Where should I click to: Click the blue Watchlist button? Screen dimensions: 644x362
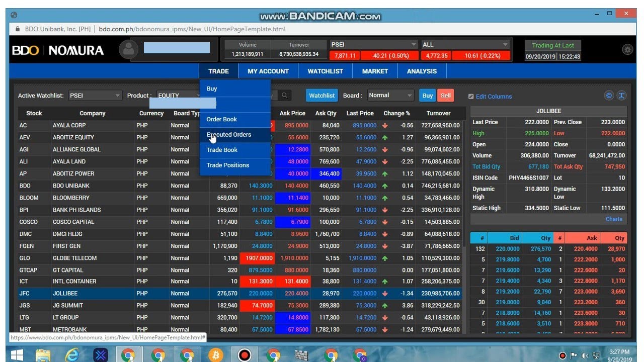[322, 96]
